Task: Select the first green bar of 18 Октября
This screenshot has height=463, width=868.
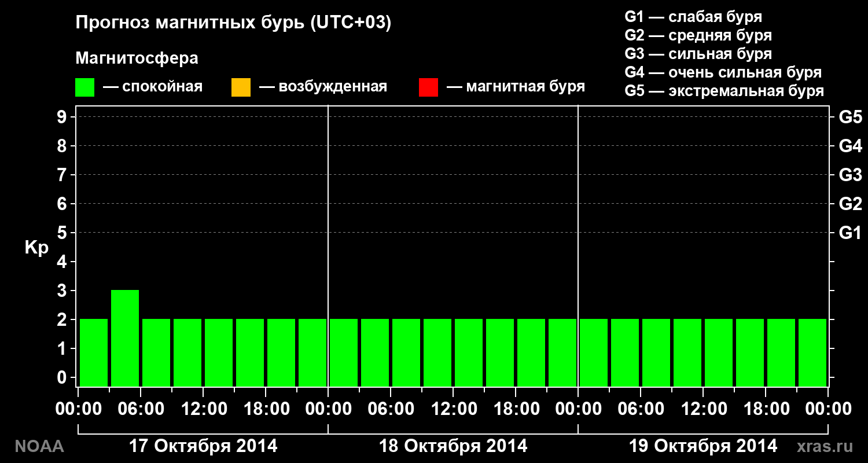Action: coord(344,352)
